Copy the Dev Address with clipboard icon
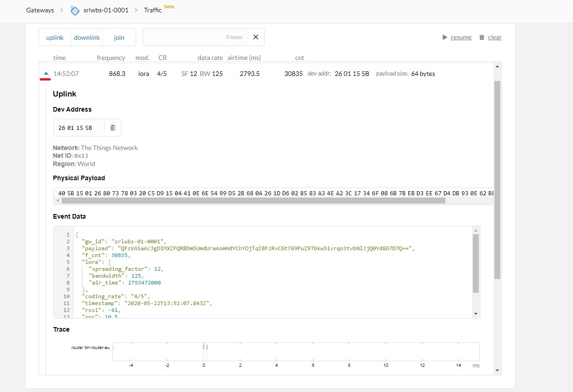The width and height of the screenshot is (573, 392). point(112,128)
